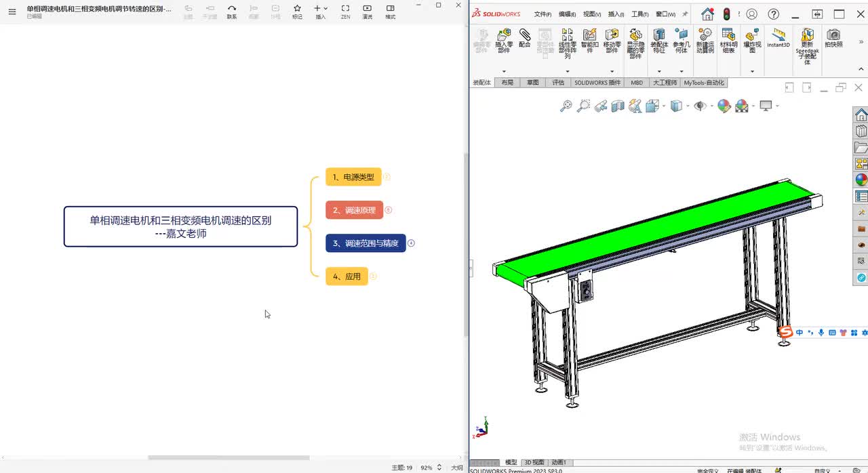Expand subtopics of 电源类型 topic

click(387, 177)
